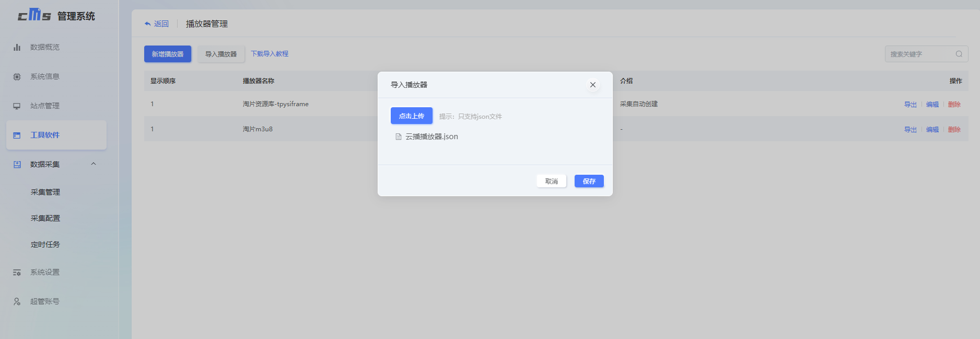Image resolution: width=980 pixels, height=339 pixels.
Task: Focus the 搜索关键字 search field
Action: pos(919,54)
